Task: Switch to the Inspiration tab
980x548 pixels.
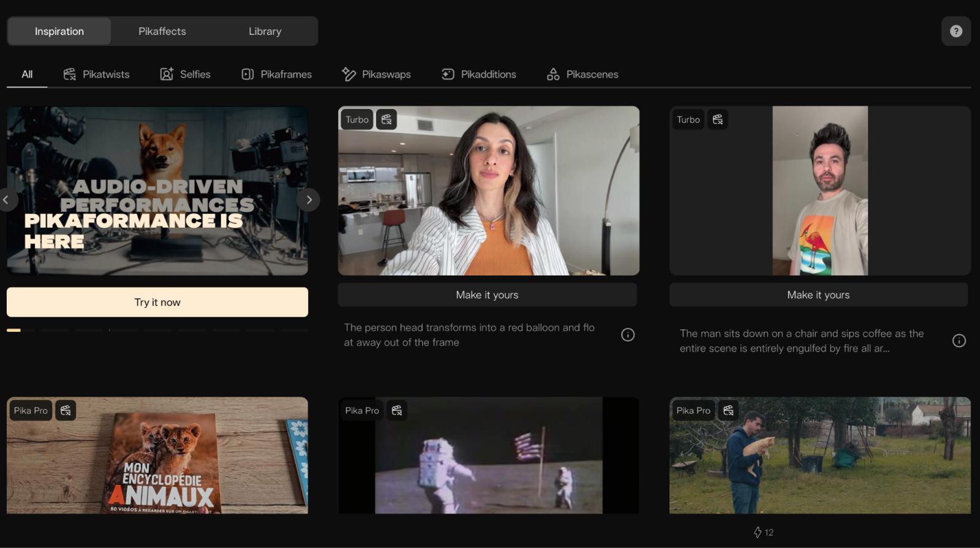Action: pos(59,31)
